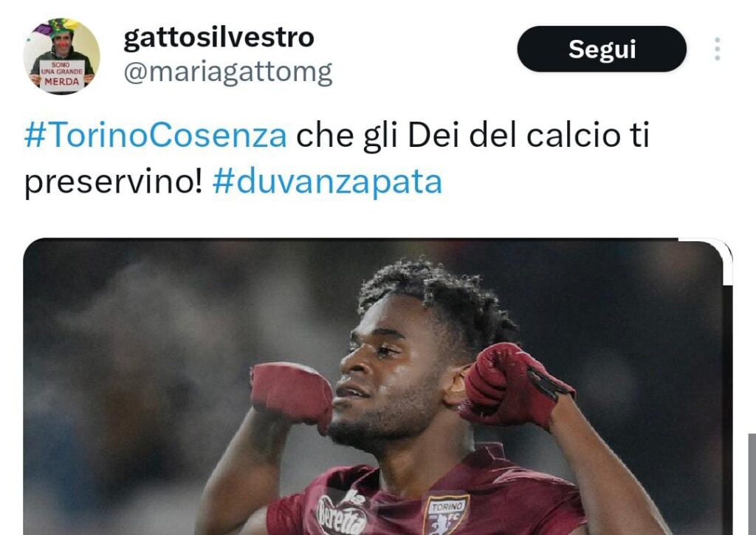This screenshot has width=756, height=535.
Task: Open the three-dot more options menu
Action: tap(718, 49)
